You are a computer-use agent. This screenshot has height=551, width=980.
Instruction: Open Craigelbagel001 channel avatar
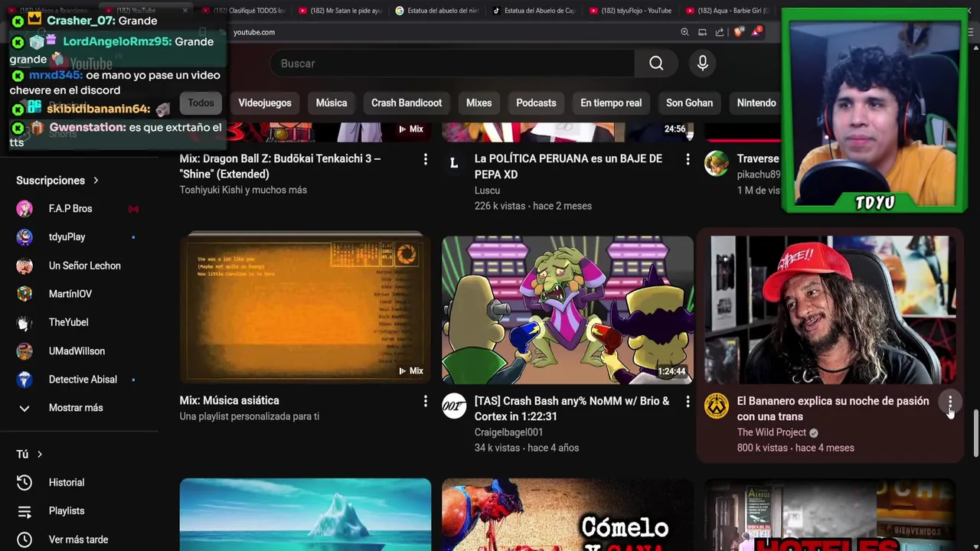coord(454,406)
